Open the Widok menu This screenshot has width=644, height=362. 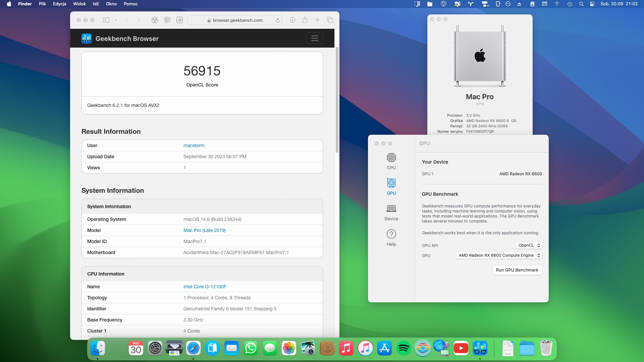pyautogui.click(x=79, y=4)
